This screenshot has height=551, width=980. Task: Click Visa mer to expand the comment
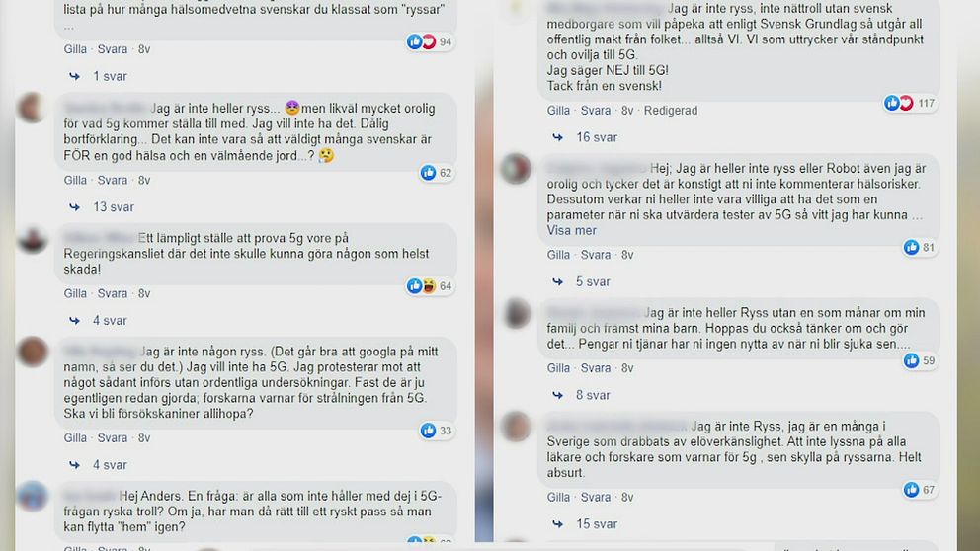click(571, 230)
